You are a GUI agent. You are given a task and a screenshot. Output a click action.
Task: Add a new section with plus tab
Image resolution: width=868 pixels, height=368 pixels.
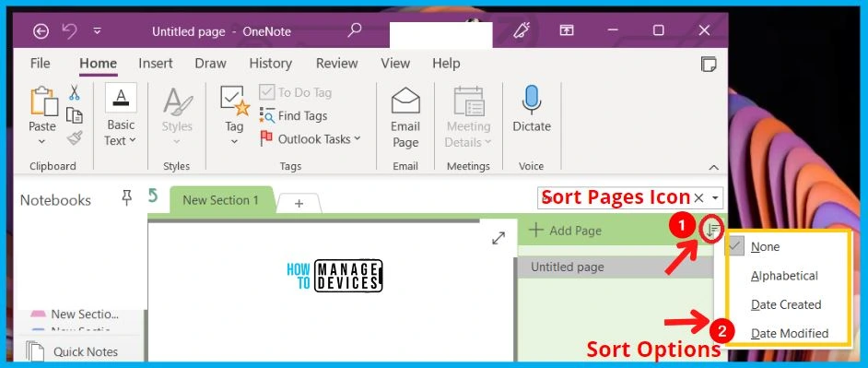(x=299, y=204)
